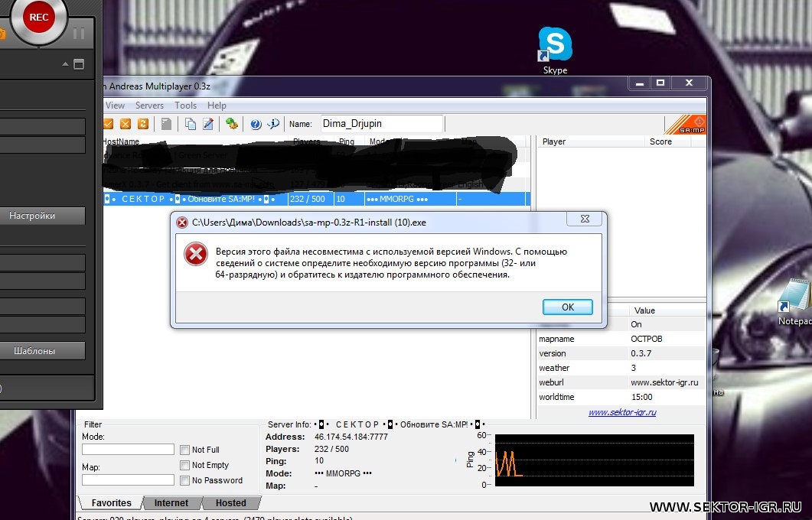
Task: Click the Map filter input field
Action: pyautogui.click(x=128, y=480)
